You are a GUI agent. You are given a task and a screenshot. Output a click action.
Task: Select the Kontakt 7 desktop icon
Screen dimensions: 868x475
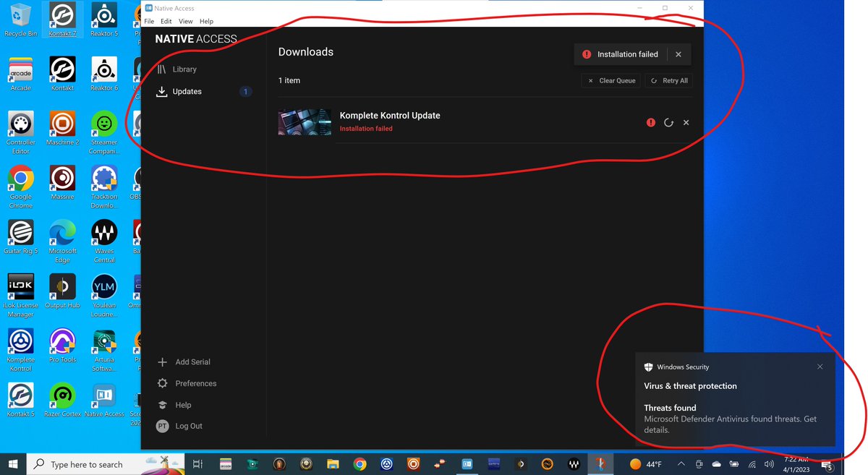point(62,20)
